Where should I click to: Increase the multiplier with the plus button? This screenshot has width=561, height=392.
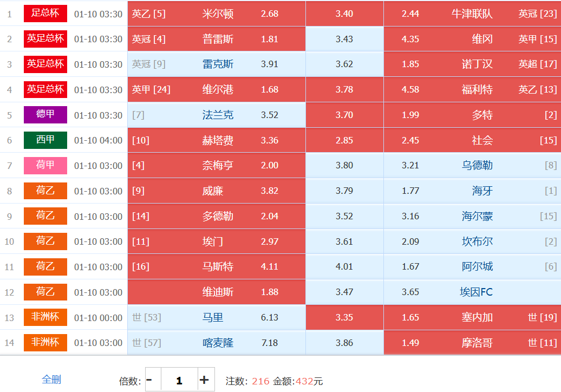204,380
